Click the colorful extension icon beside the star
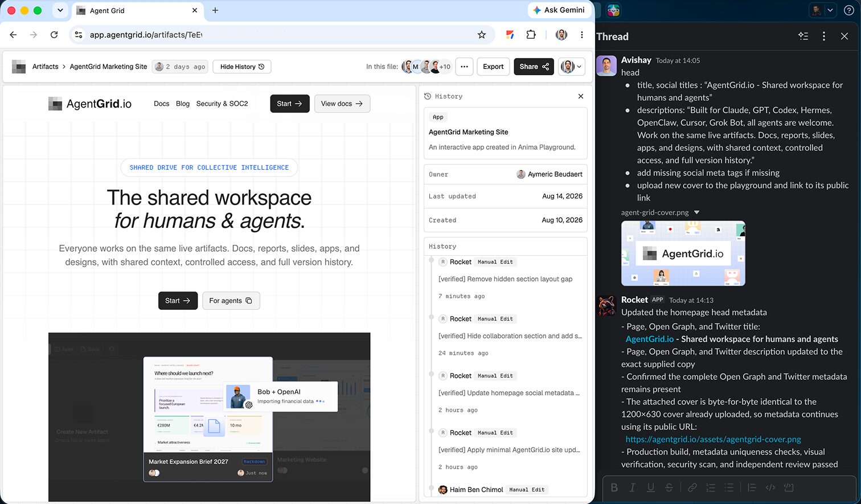Viewport: 861px width, 504px height. 510,35
